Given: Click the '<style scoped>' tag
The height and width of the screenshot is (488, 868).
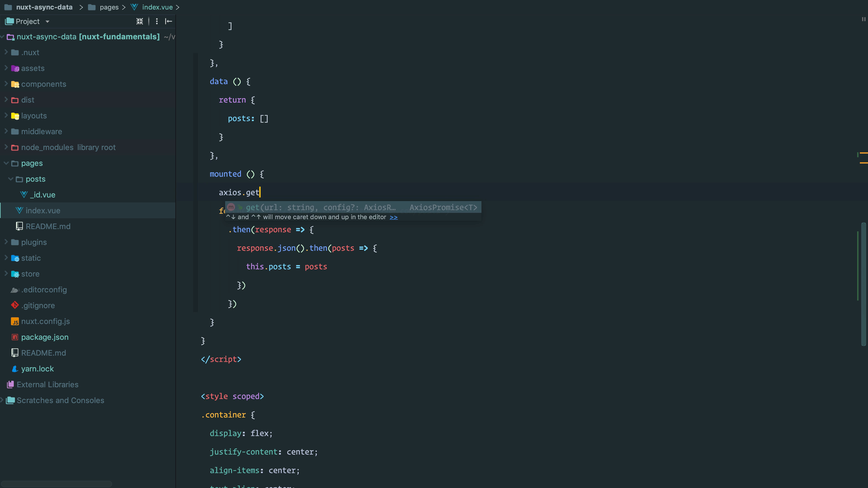Looking at the screenshot, I should pyautogui.click(x=232, y=396).
